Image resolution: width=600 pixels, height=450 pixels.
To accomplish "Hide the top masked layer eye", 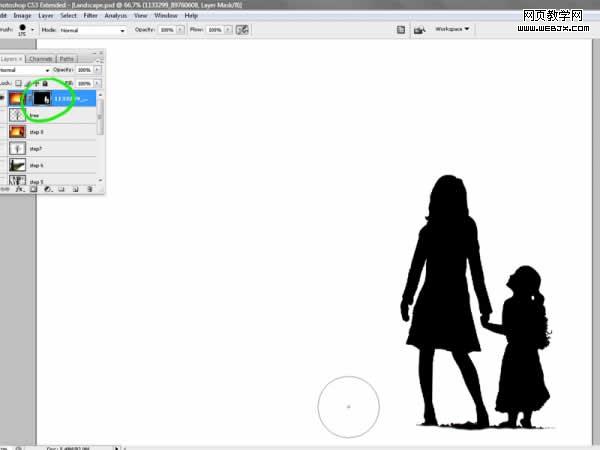I will [2, 98].
